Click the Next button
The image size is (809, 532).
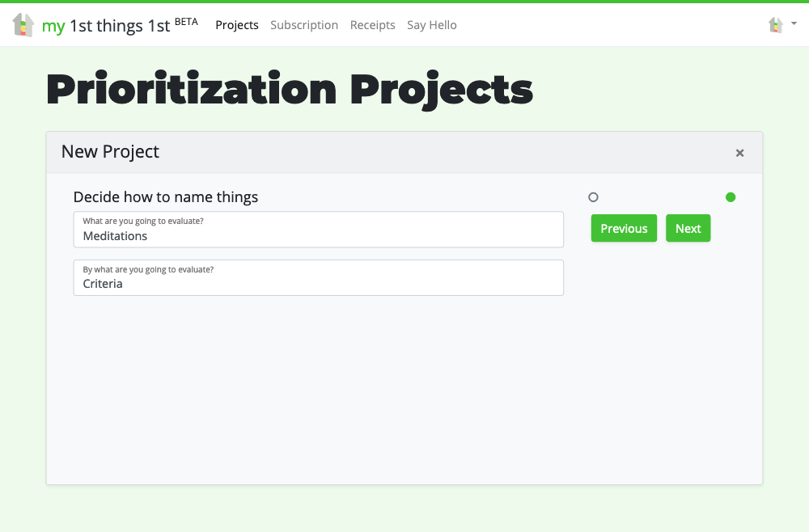point(688,228)
